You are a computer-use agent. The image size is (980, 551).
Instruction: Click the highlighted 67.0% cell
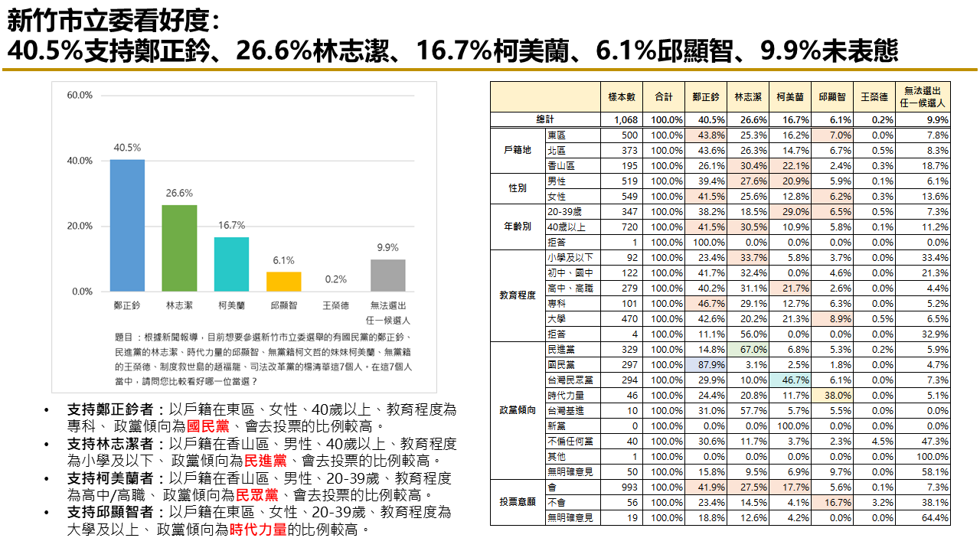748,349
